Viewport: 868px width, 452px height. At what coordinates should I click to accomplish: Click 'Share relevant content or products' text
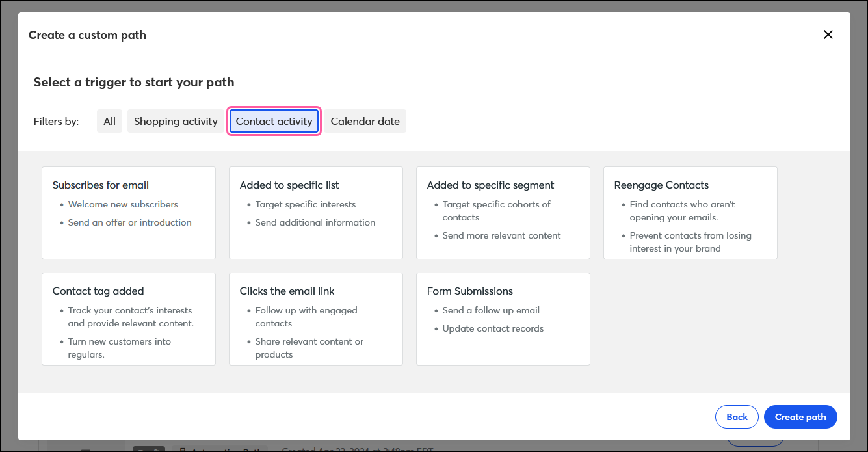pyautogui.click(x=309, y=348)
